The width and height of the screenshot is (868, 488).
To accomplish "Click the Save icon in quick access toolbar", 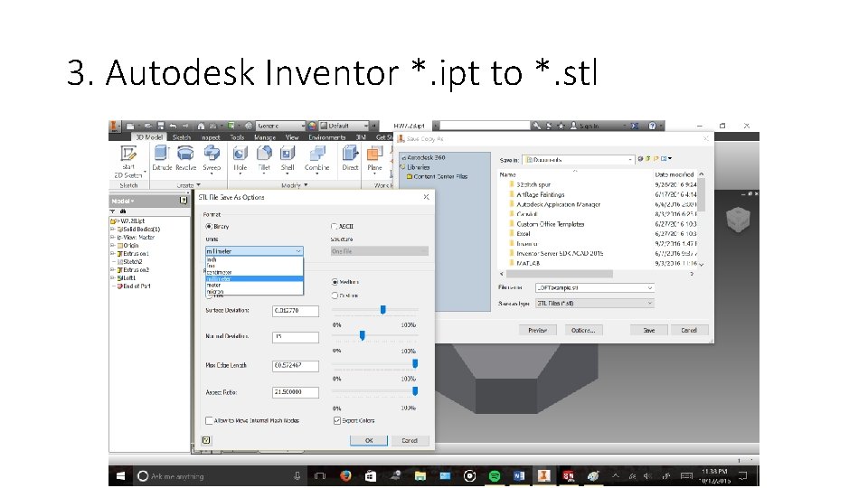I will coord(161,127).
